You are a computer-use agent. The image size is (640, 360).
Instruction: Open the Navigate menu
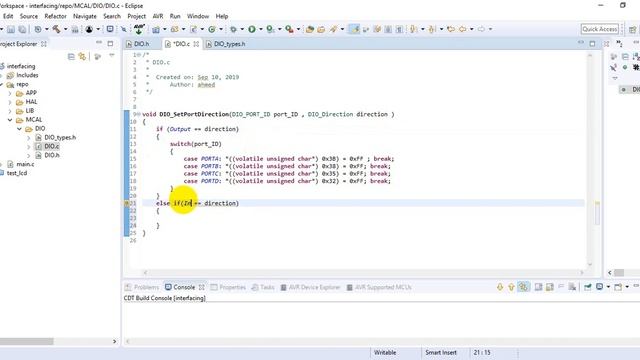click(85, 16)
